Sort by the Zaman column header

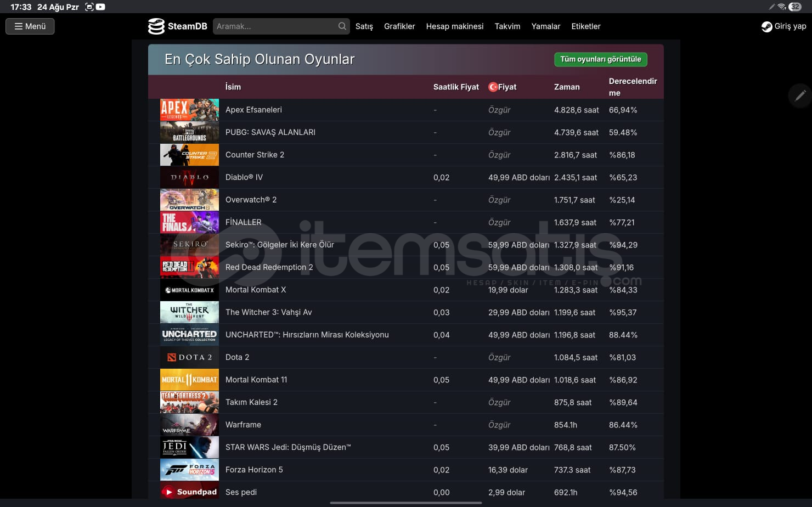(x=567, y=87)
